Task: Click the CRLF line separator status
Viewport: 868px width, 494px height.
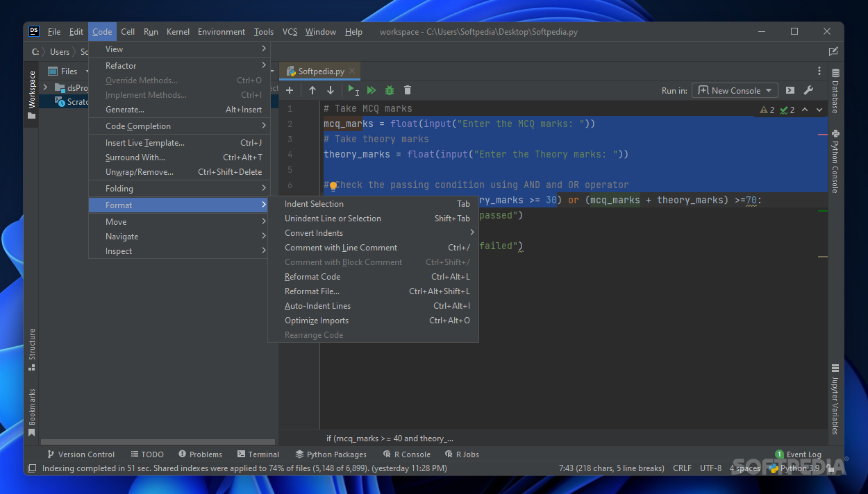Action: pos(682,468)
